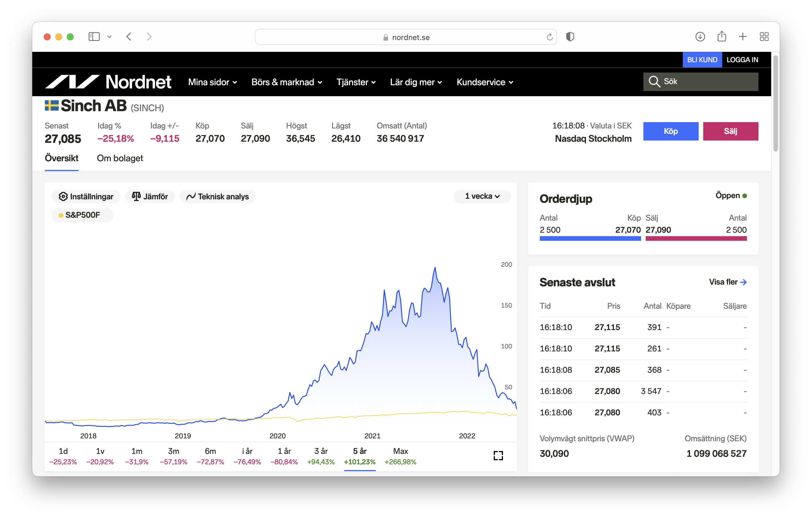Screen dimensions: 812x519
Task: Expand the Mina sidor menu
Action: (212, 82)
